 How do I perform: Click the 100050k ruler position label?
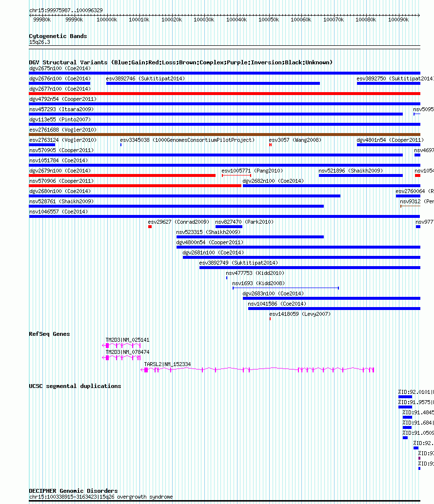269,20
